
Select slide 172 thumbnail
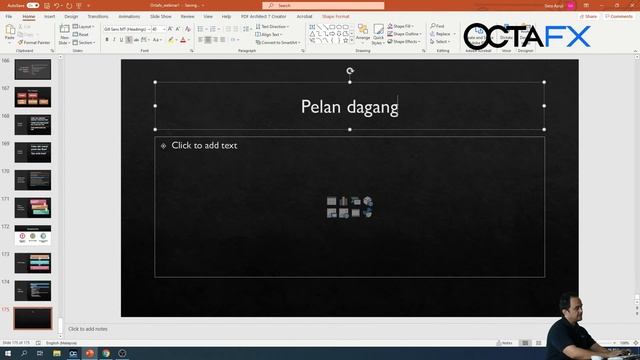(33, 235)
